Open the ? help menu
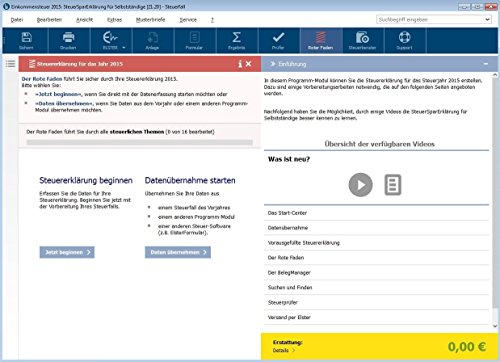Screen dimensions: 500x362 pyautogui.click(x=212, y=20)
